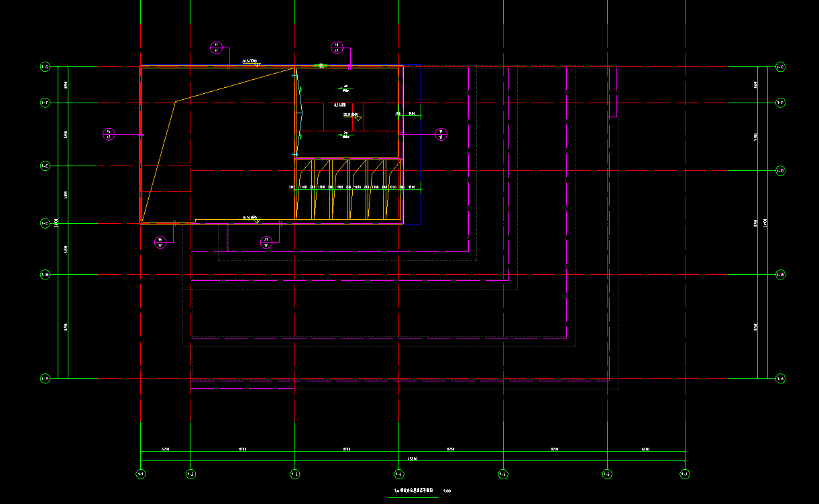Click the 1-3 grid axis bubble

coord(294,474)
